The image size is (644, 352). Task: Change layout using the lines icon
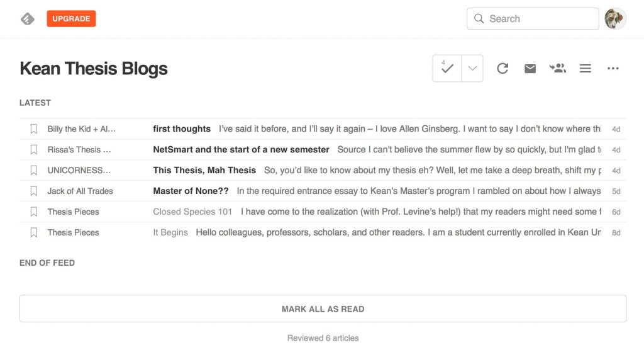click(586, 69)
